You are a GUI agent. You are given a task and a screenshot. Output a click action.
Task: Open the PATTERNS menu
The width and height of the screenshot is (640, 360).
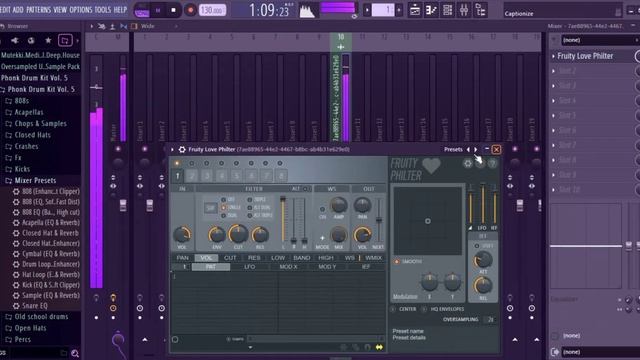(x=38, y=9)
